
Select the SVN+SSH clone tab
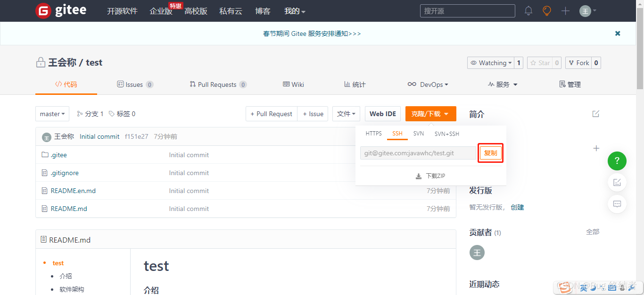pos(447,134)
